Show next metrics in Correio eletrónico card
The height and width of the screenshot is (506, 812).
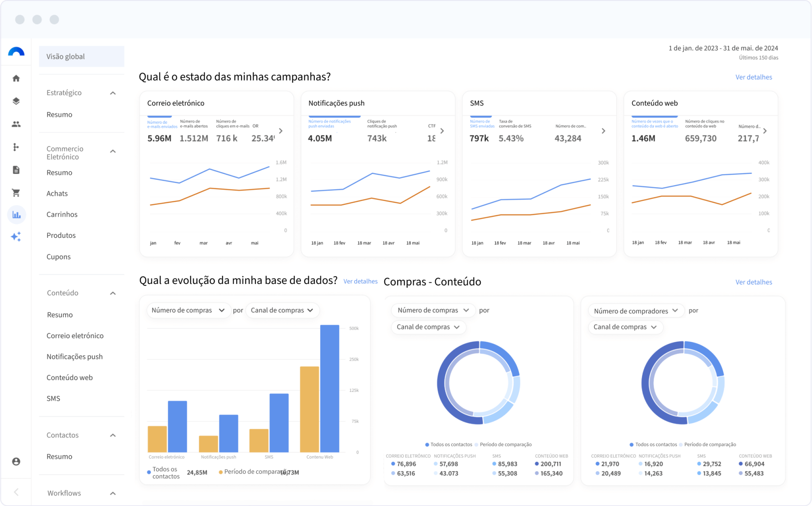[x=281, y=131]
